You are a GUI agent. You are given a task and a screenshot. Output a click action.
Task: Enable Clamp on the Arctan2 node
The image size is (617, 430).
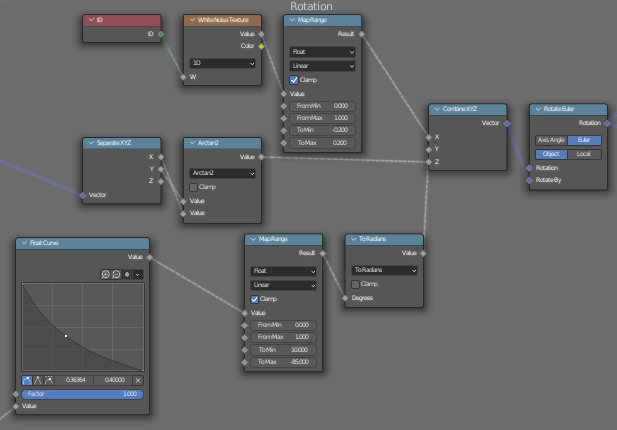[x=194, y=186]
